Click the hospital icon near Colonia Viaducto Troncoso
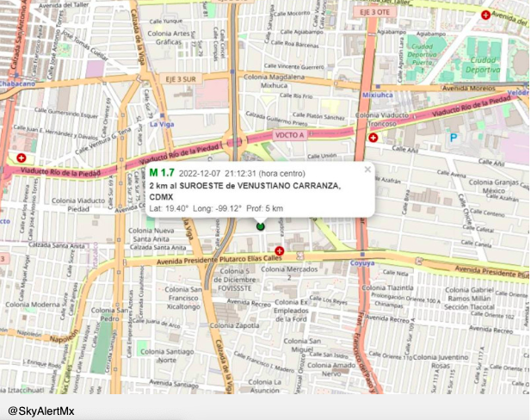This screenshot has width=531, height=420. (x=374, y=138)
